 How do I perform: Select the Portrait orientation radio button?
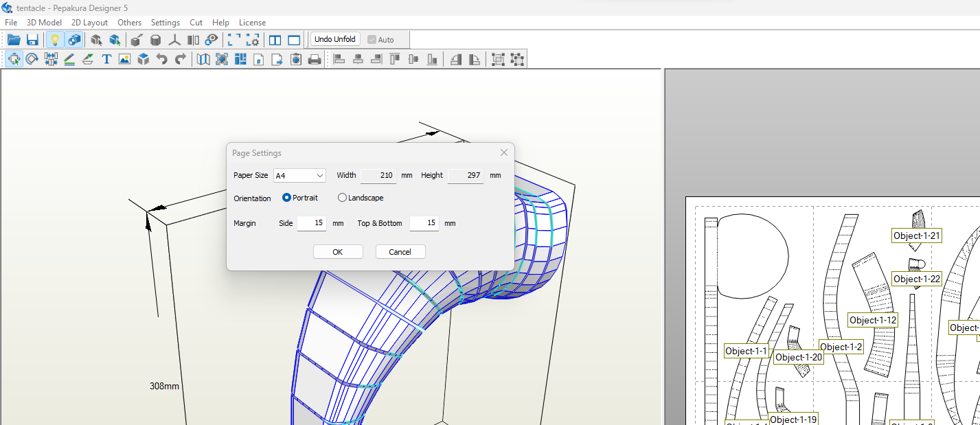click(x=287, y=198)
